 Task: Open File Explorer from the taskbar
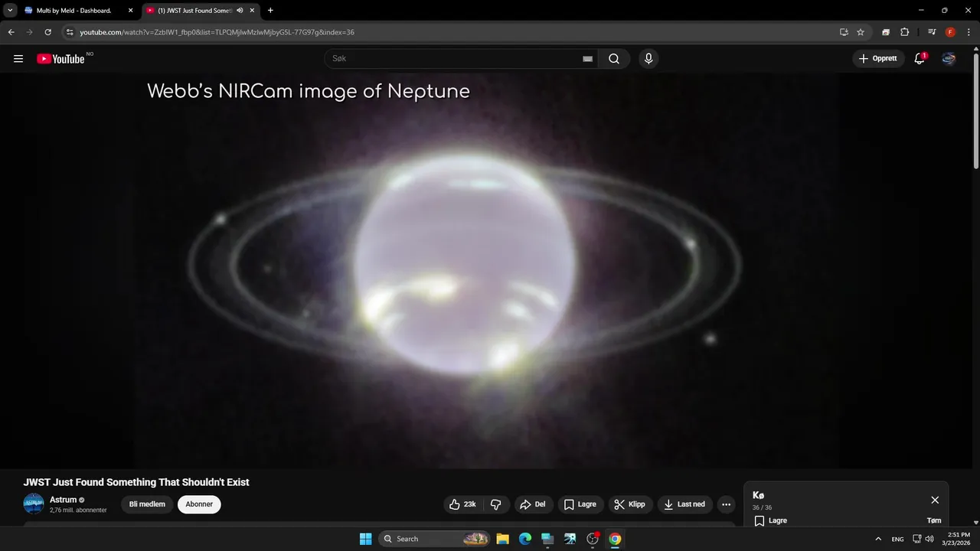pos(502,539)
